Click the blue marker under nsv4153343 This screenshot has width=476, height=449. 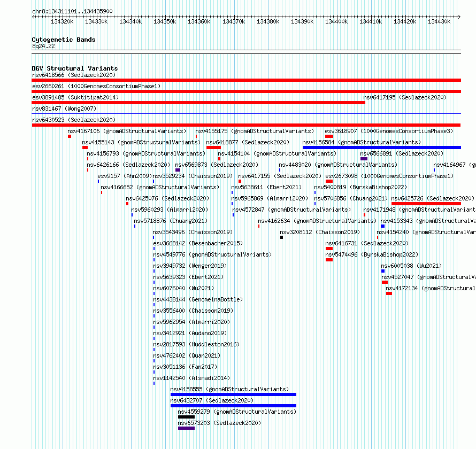382,226
